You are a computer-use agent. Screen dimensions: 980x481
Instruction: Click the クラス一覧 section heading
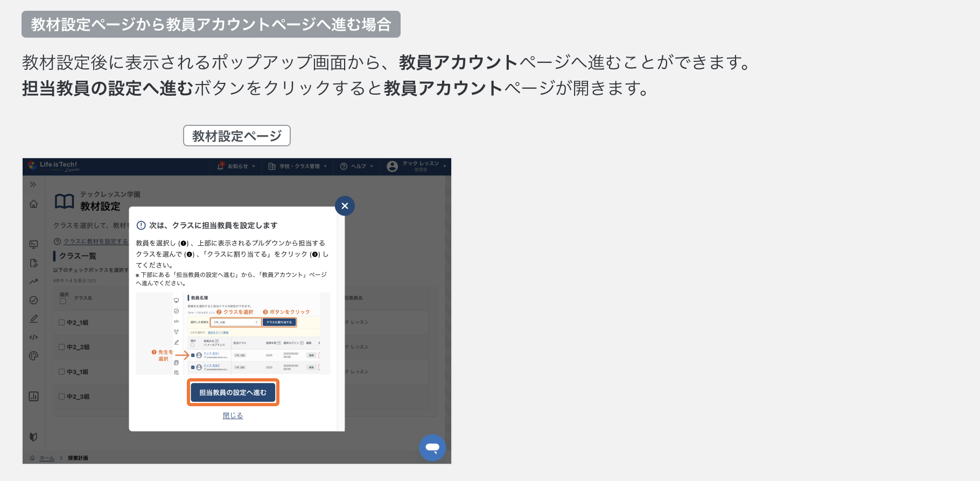tap(78, 256)
